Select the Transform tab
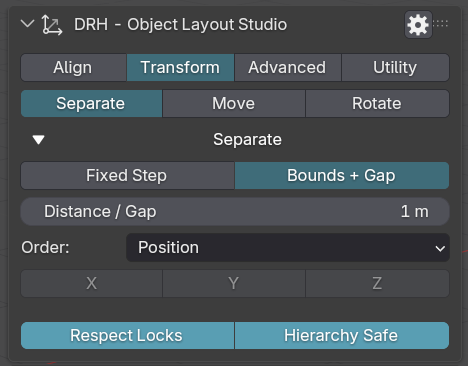 180,67
